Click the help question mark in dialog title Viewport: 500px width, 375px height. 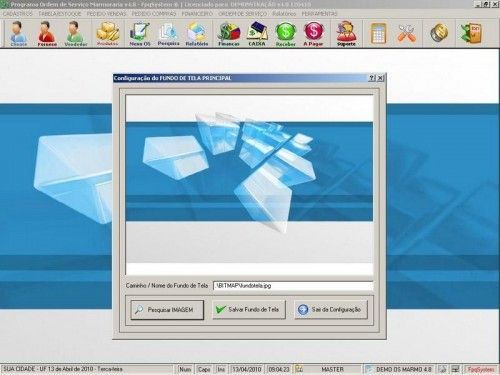(x=372, y=78)
